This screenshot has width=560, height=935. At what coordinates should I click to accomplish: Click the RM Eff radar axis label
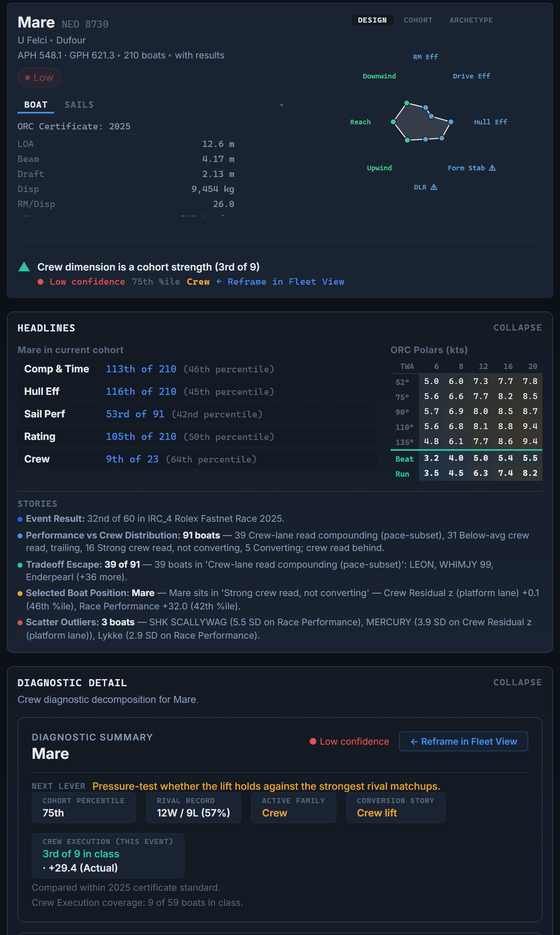click(x=426, y=57)
